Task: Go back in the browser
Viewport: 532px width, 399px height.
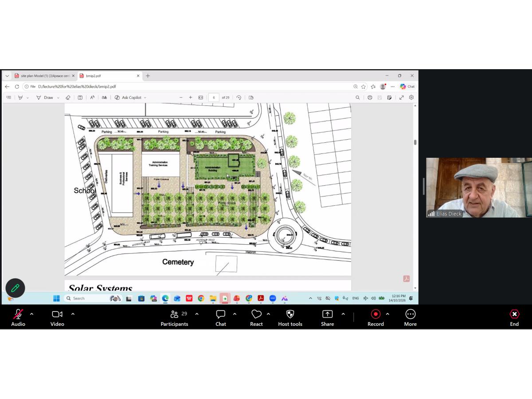Action: point(7,86)
